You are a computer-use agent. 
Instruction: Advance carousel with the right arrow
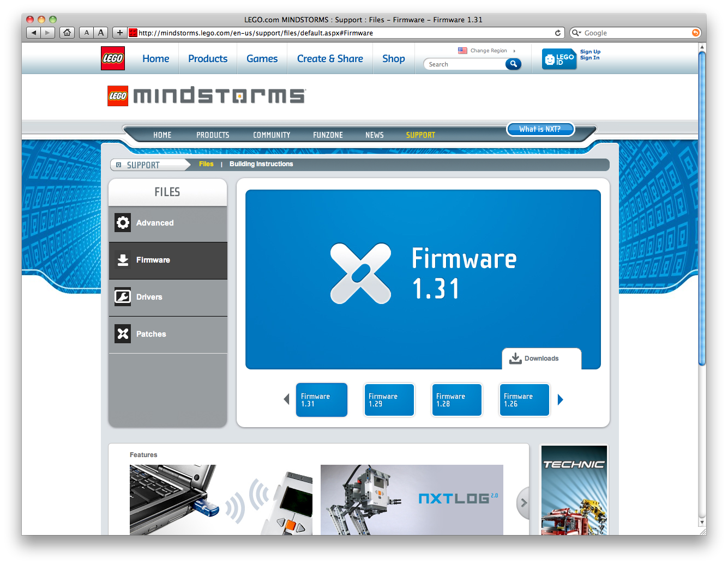[561, 399]
